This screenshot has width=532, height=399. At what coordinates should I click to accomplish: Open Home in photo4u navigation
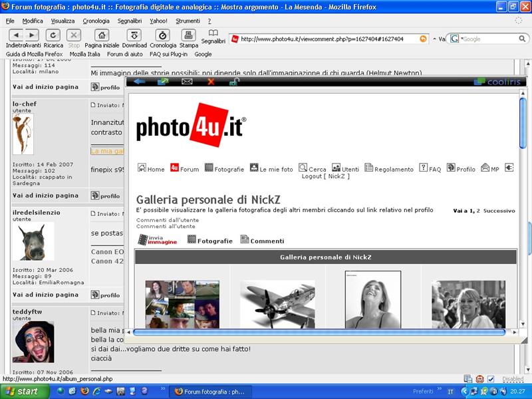tap(151, 168)
